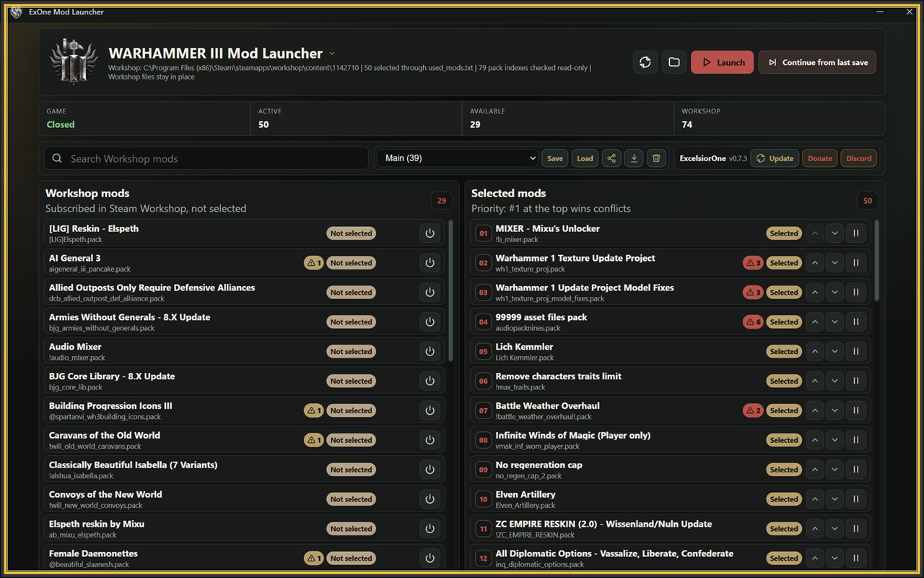Open the Main (39) profile dropdown
The image size is (924, 578).
(458, 158)
